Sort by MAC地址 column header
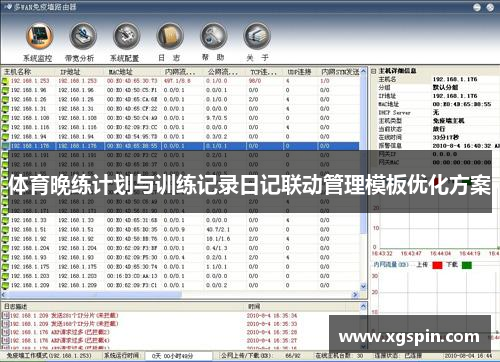 (120, 72)
